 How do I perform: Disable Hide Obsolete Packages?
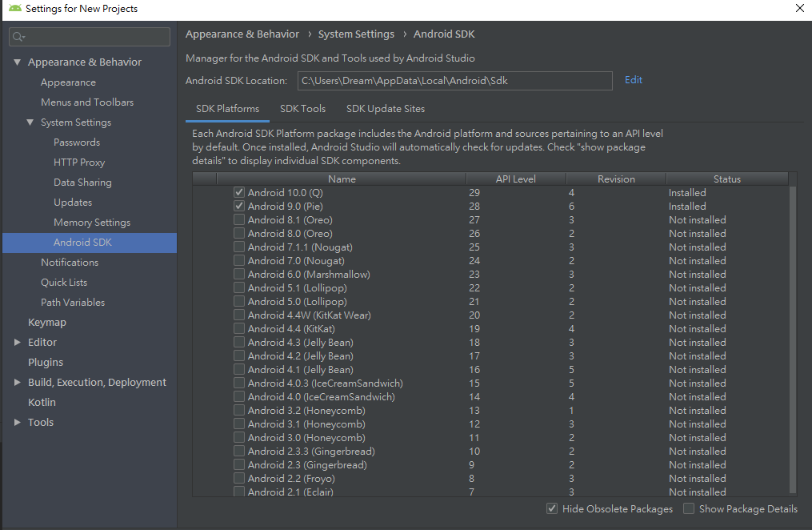point(551,508)
